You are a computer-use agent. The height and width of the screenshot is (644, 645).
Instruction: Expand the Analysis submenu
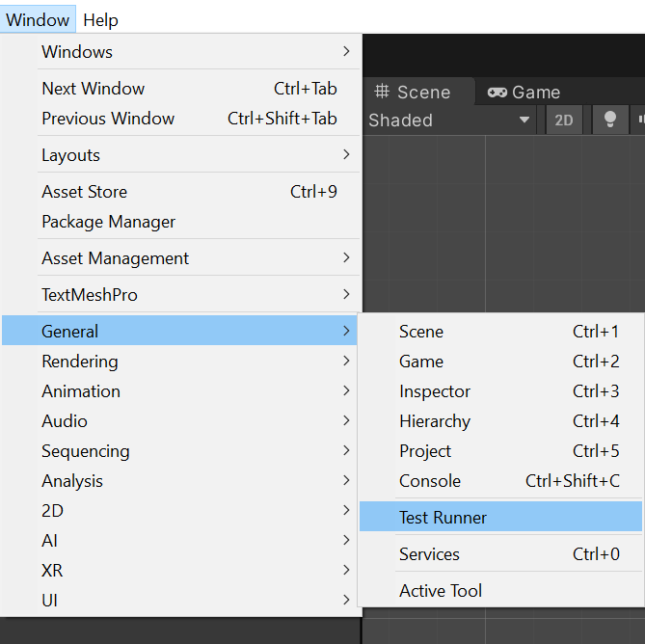coord(183,481)
